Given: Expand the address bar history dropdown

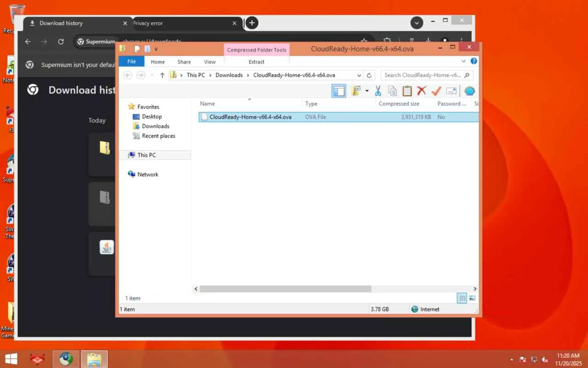Looking at the screenshot, I should tap(359, 75).
